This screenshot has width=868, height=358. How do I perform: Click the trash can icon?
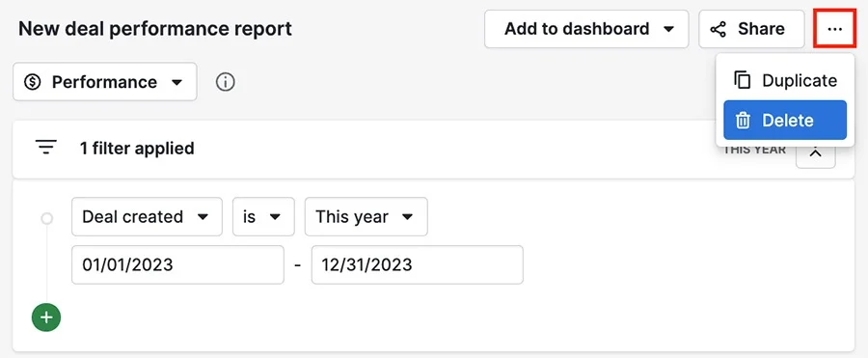743,121
